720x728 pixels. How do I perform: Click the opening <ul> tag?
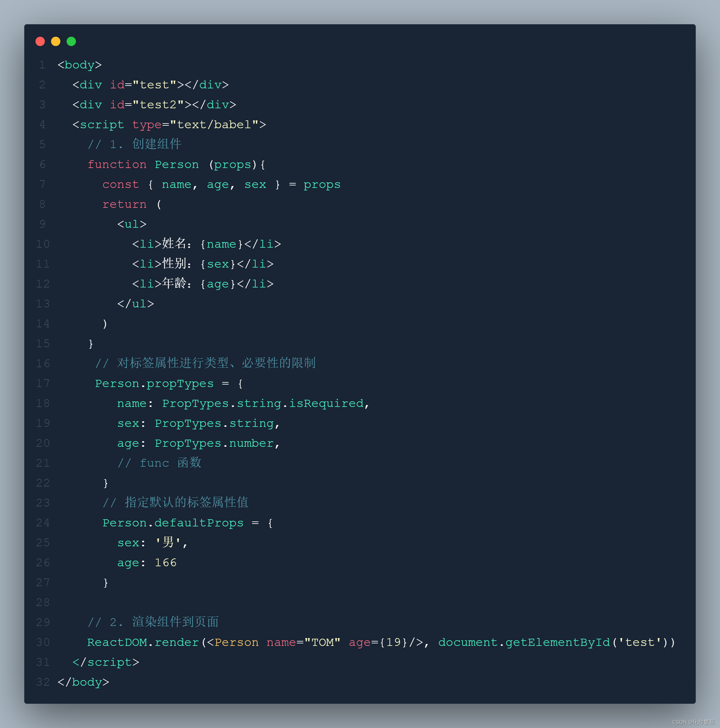pyautogui.click(x=132, y=224)
